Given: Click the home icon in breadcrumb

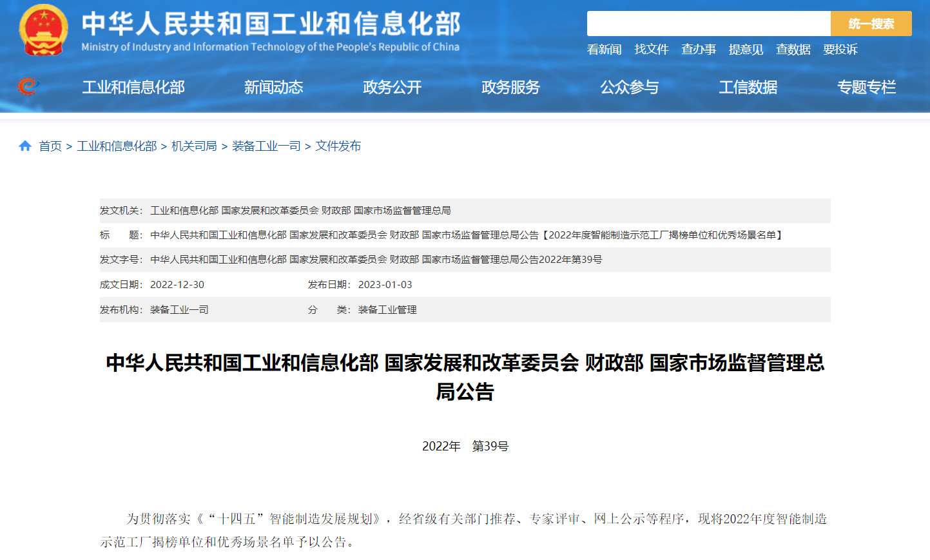Looking at the screenshot, I should [25, 146].
